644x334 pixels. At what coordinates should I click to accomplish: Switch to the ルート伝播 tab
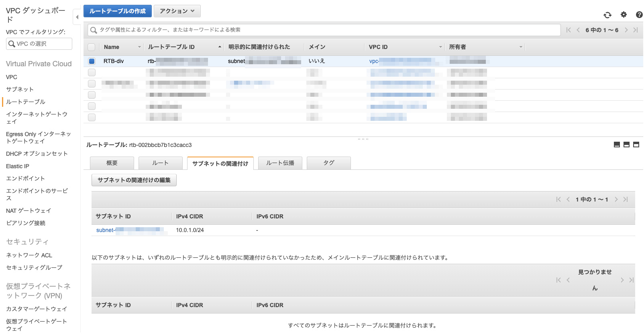point(280,163)
